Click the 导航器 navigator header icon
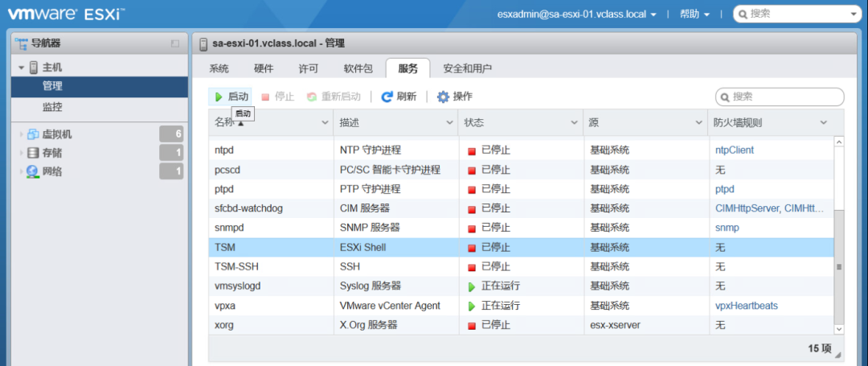The image size is (868, 366). 21,43
